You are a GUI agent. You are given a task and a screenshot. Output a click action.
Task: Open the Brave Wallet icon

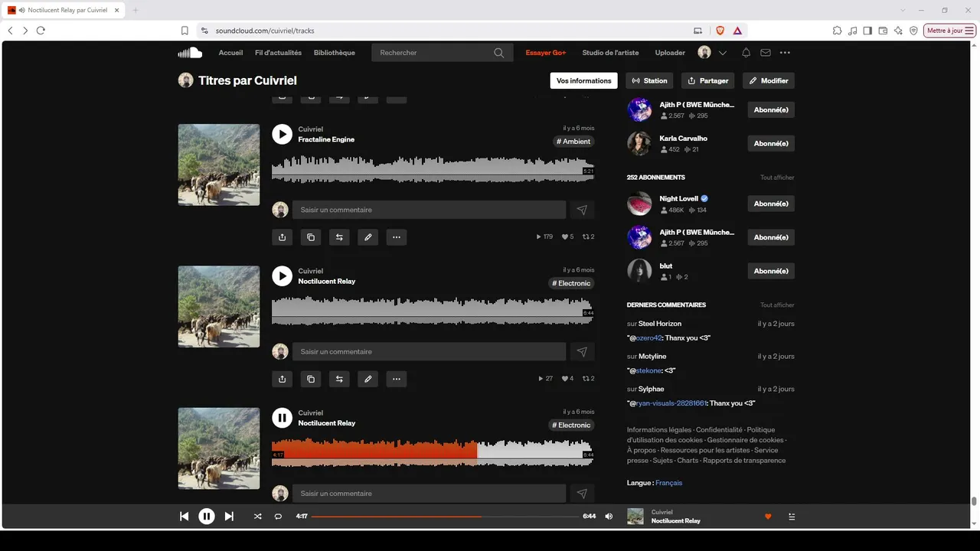[883, 31]
